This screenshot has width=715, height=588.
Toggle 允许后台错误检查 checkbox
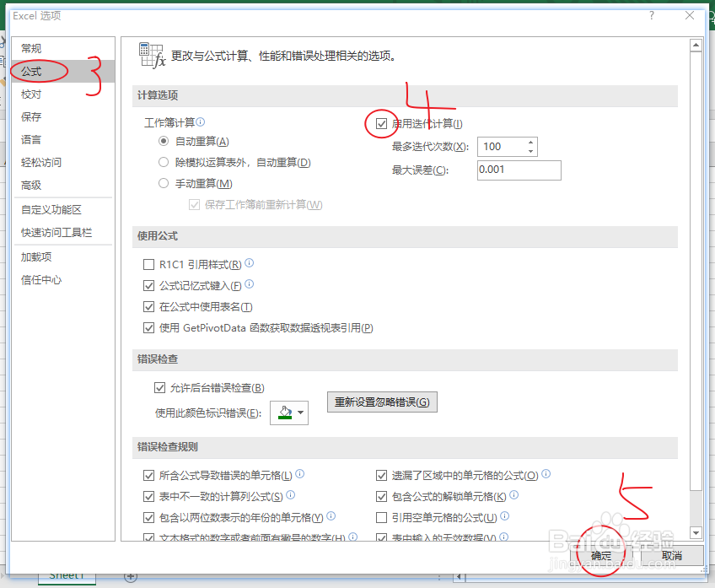159,388
